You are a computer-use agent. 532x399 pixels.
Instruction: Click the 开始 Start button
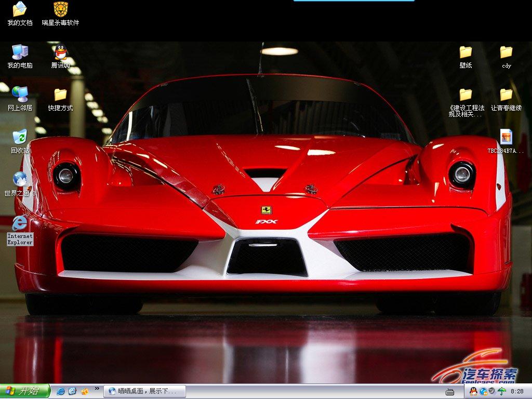point(25,391)
